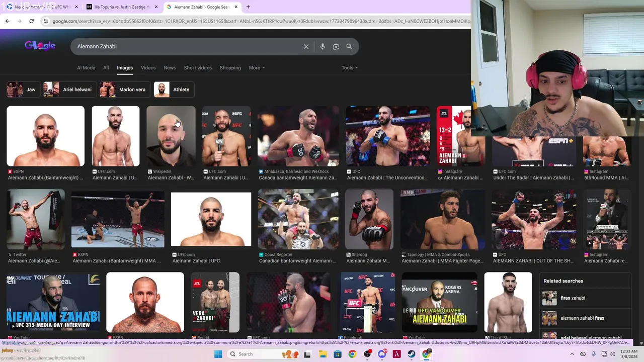This screenshot has width=644, height=362.
Task: Open the Athabasca, Barrhead and Westlock image
Action: pyautogui.click(x=298, y=136)
